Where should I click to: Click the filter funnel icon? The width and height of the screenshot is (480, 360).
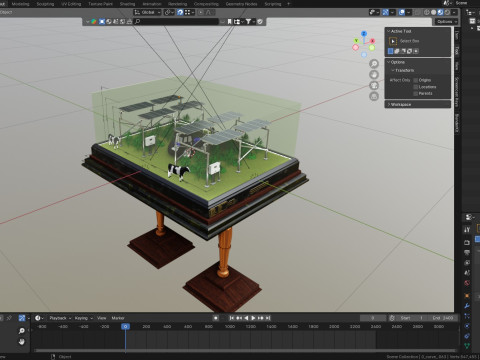248,22
